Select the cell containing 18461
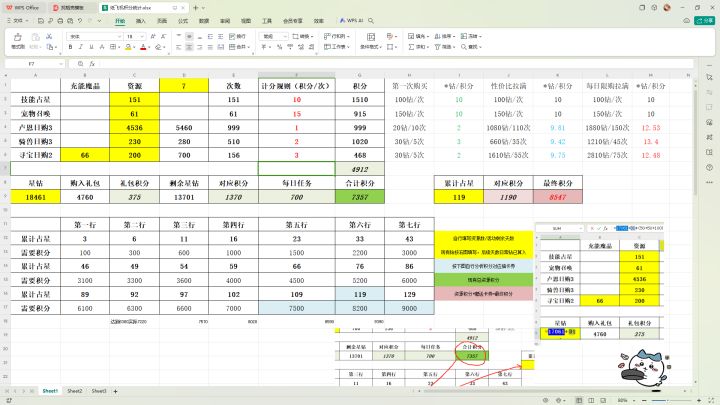 click(x=35, y=197)
